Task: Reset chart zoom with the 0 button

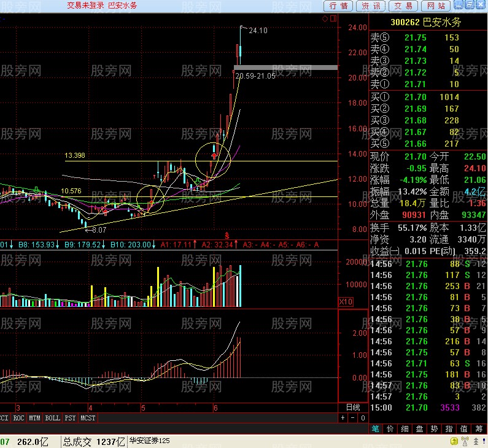Action: 363,418
